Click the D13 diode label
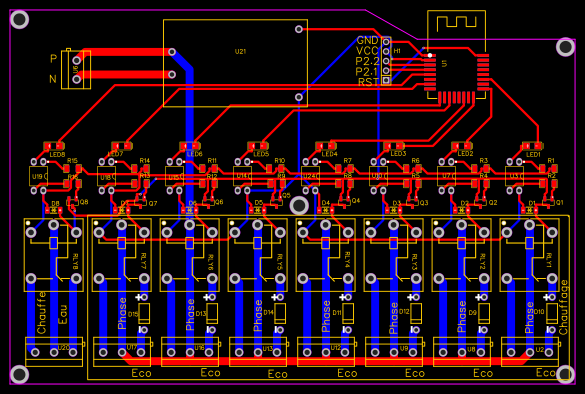The width and height of the screenshot is (585, 394). (x=201, y=313)
